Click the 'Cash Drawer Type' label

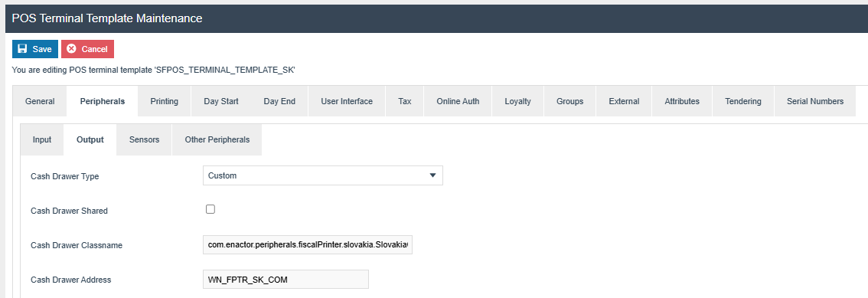pyautogui.click(x=64, y=176)
